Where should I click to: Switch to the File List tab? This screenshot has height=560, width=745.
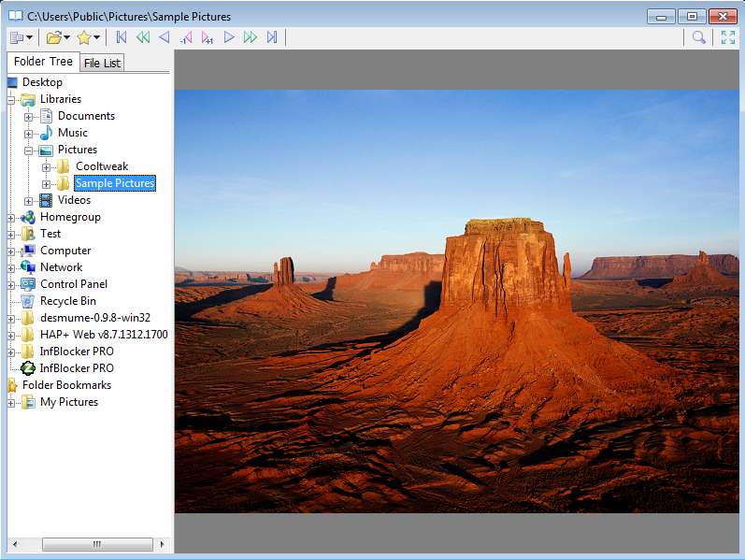coord(102,64)
